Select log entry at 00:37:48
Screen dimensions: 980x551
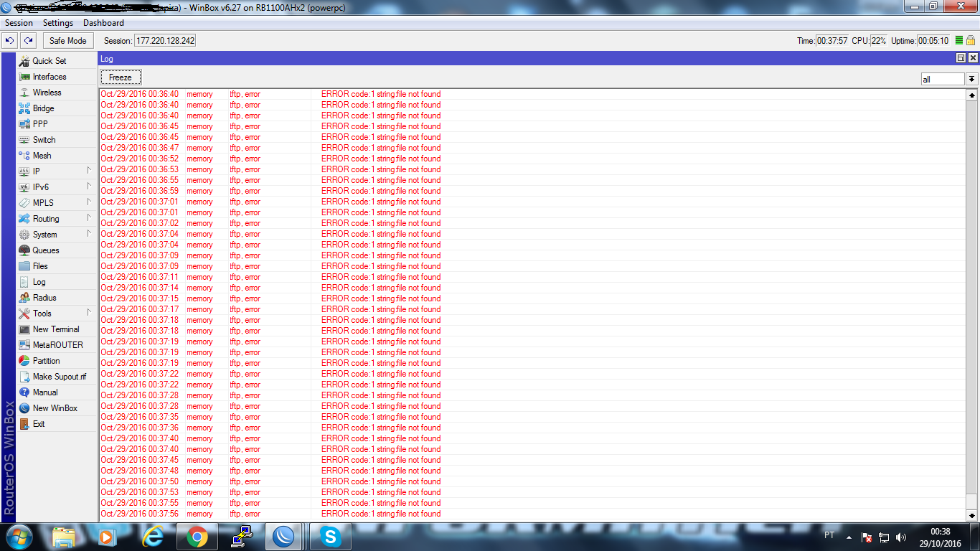tap(532, 471)
